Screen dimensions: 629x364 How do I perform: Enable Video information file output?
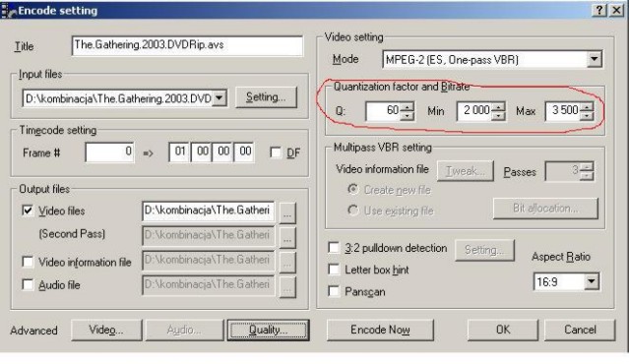point(28,262)
